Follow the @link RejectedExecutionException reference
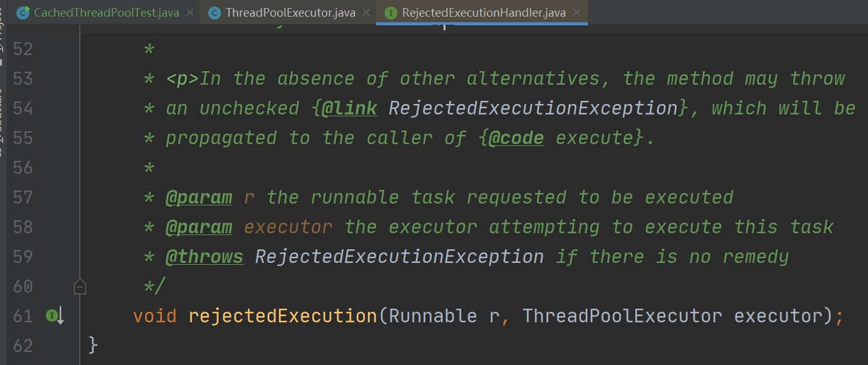Viewport: 868px width, 365px height. pyautogui.click(x=533, y=108)
